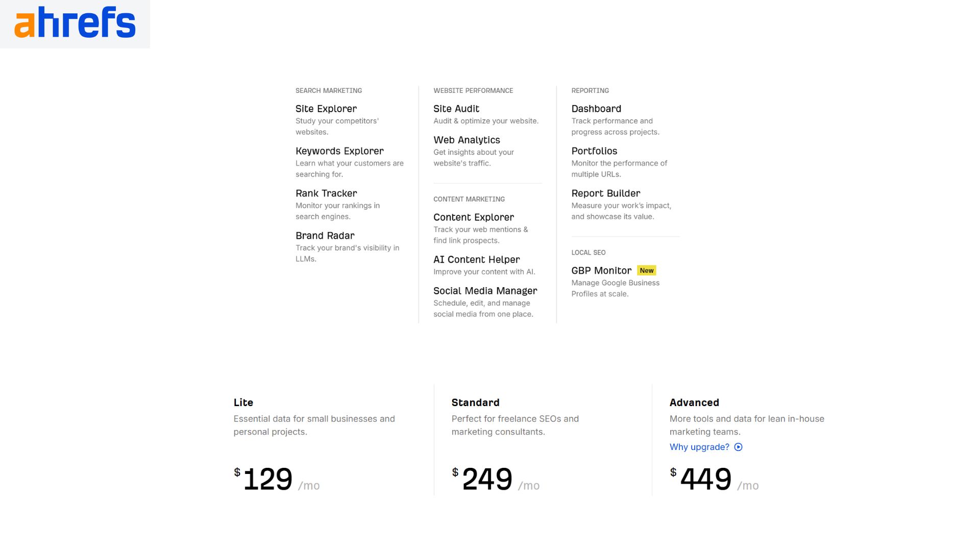Open the Why upgrade? link

click(x=699, y=447)
